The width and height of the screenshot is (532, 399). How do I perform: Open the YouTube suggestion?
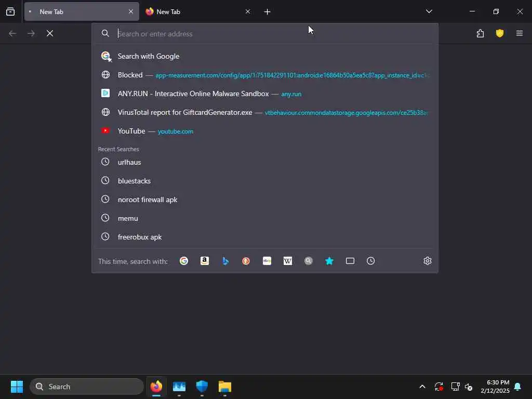(264, 131)
